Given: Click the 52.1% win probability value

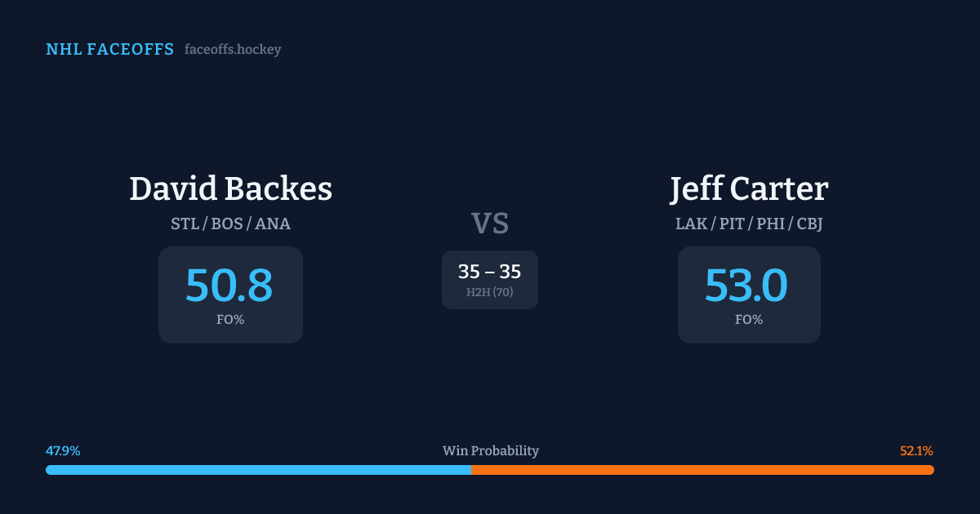Looking at the screenshot, I should click(x=916, y=451).
